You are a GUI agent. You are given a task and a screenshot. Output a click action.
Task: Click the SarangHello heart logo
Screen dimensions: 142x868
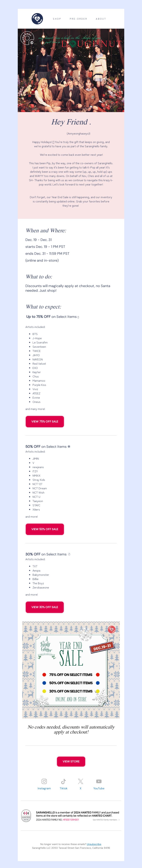click(x=37, y=19)
